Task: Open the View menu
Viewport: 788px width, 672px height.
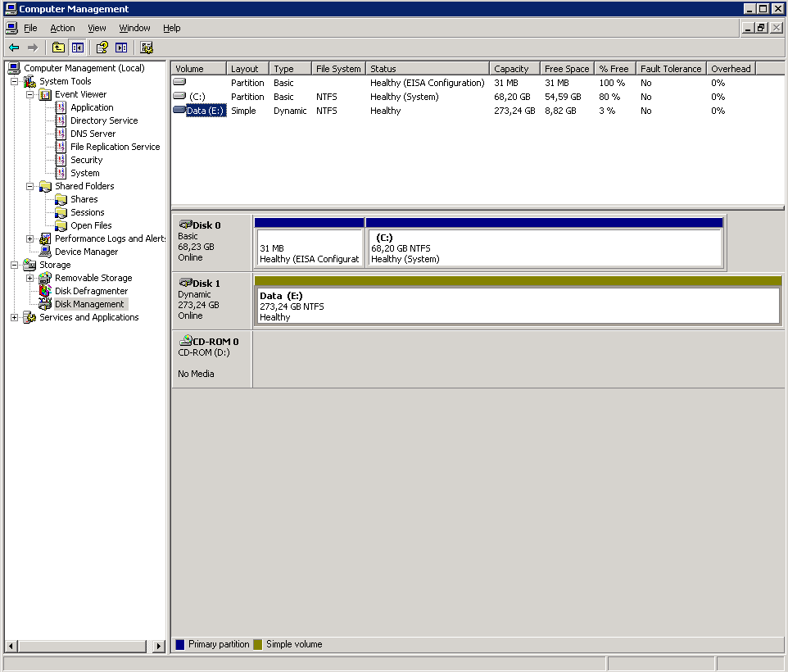Action: tap(97, 28)
